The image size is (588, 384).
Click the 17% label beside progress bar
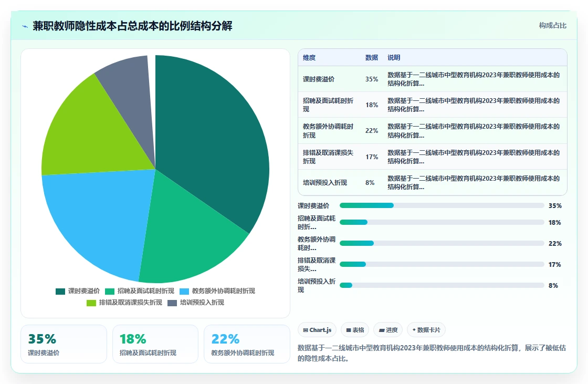click(x=554, y=265)
